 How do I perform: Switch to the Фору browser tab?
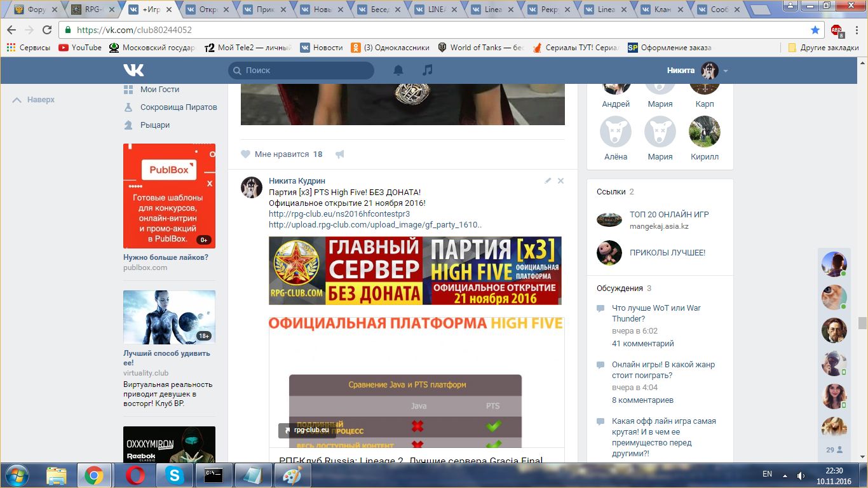pos(36,10)
